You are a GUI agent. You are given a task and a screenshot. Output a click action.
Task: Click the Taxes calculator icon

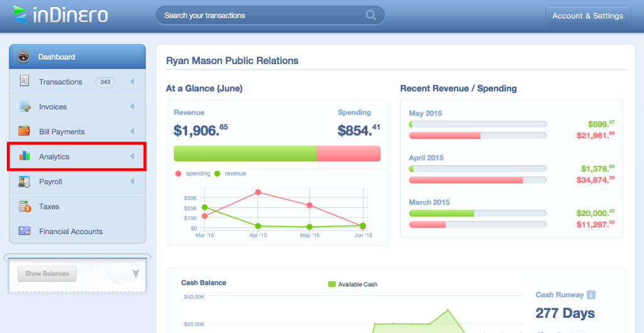pyautogui.click(x=25, y=206)
